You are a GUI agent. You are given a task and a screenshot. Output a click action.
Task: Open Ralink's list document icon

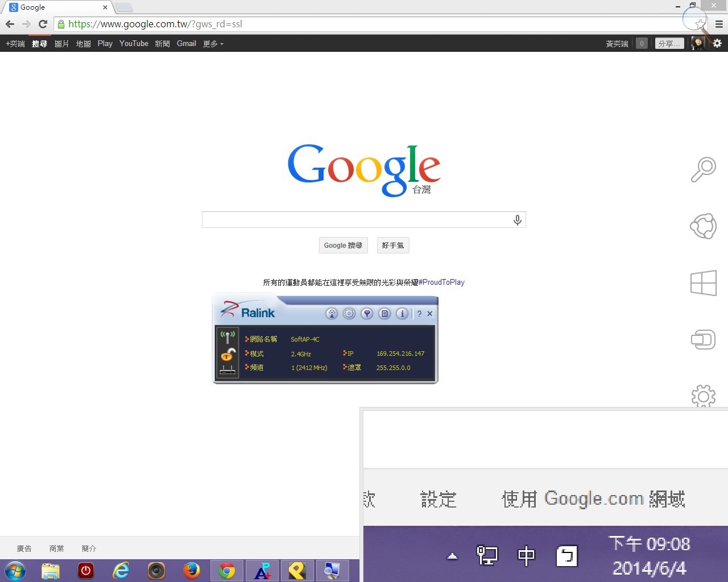pos(384,313)
